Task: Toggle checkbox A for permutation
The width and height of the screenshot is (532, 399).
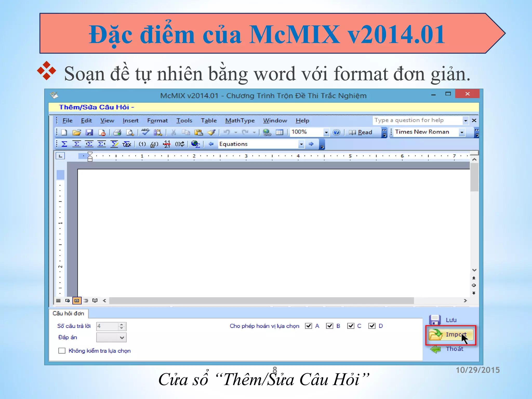Action: pyautogui.click(x=309, y=326)
